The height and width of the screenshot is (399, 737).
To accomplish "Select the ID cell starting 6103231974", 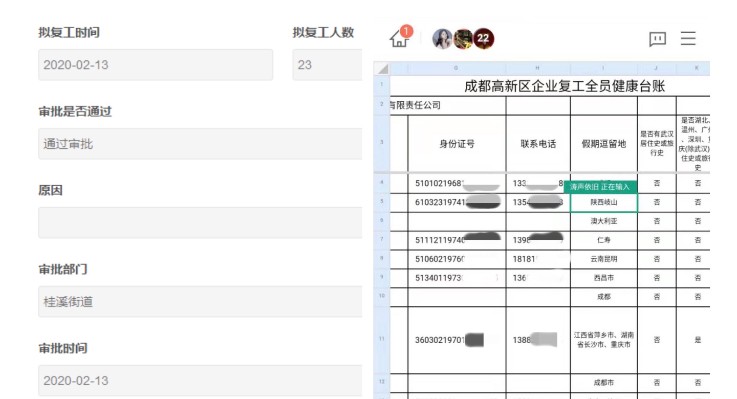I will click(457, 203).
